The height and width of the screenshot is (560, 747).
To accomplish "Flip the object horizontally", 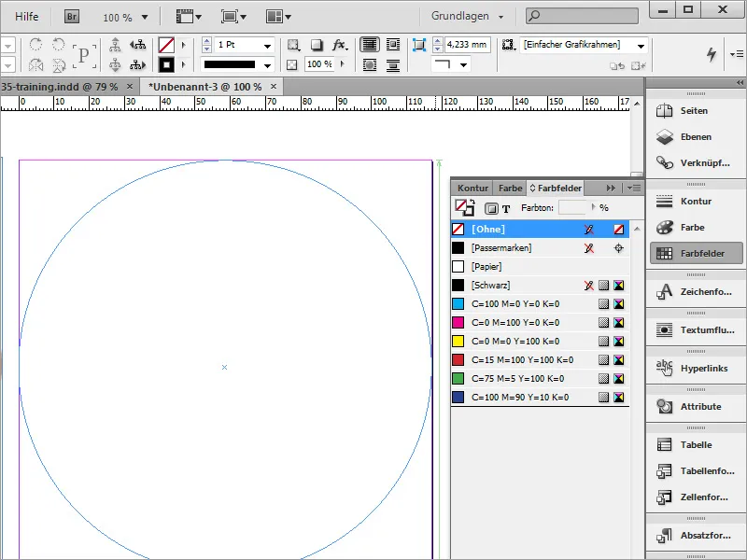I will coord(35,64).
